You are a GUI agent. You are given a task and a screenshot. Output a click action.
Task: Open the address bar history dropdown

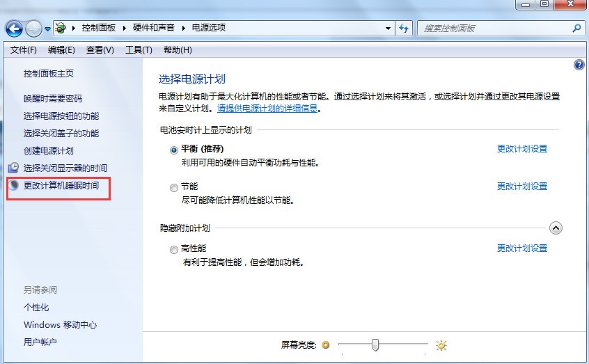[x=388, y=28]
